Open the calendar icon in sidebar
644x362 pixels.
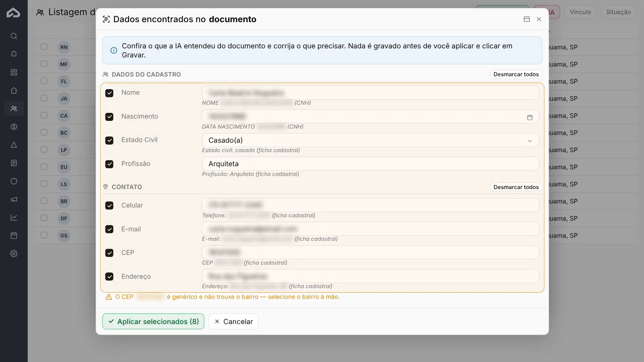click(x=14, y=235)
